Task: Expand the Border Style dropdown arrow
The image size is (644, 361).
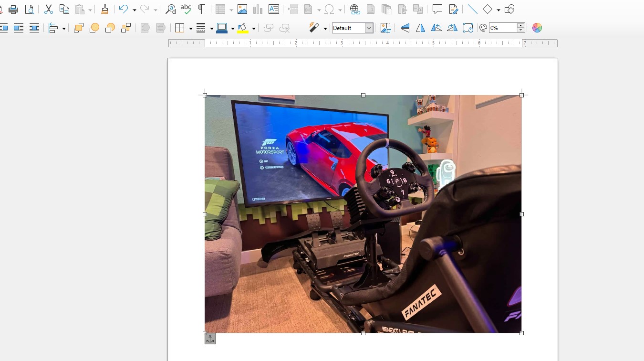Action: tap(211, 29)
